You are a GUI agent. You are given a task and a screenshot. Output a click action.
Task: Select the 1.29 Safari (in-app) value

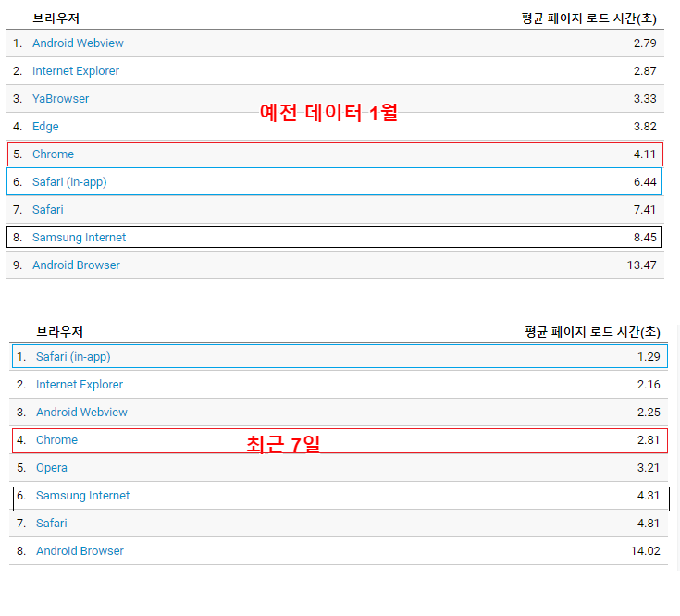(x=649, y=357)
